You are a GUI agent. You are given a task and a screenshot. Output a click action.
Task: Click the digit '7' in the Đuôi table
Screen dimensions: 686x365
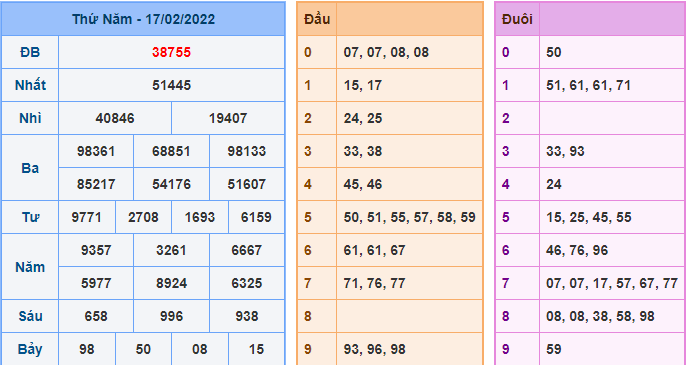(x=506, y=283)
